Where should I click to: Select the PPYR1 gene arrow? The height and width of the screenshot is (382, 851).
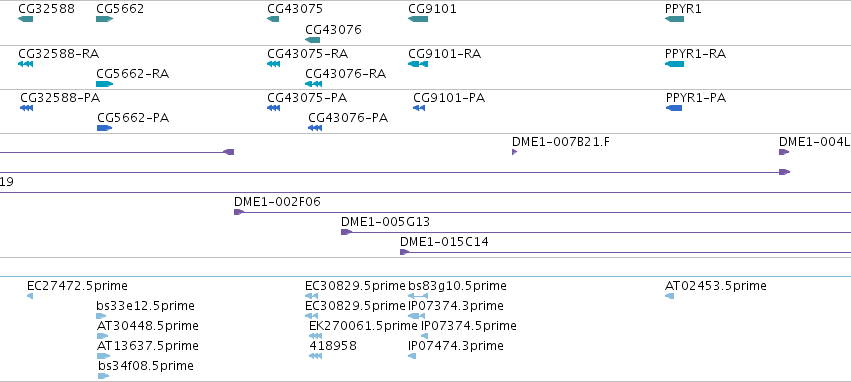(675, 19)
